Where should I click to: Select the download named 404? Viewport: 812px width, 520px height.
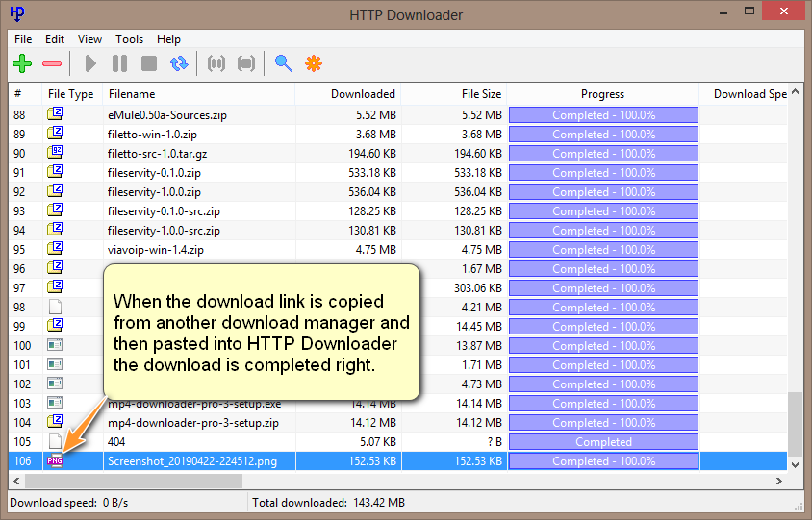[397, 442]
